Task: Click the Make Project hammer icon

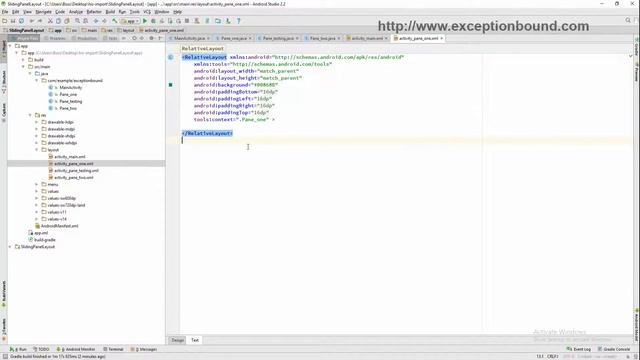Action: pyautogui.click(x=115, y=21)
